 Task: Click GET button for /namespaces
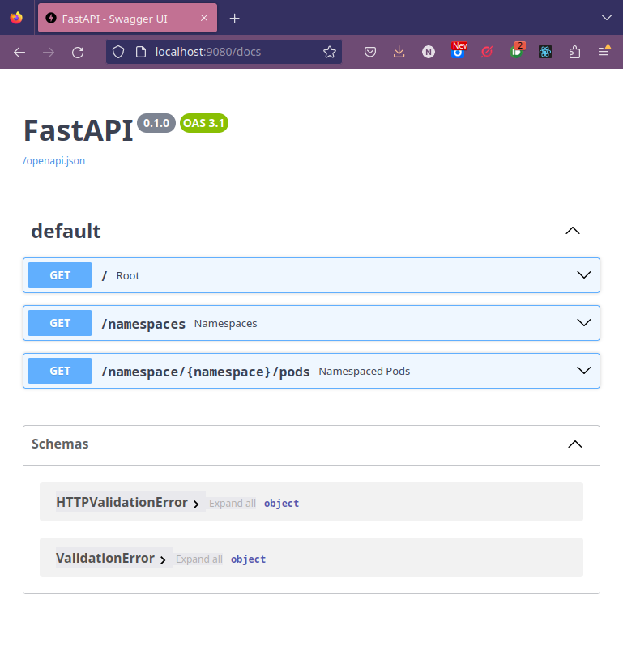pos(60,323)
